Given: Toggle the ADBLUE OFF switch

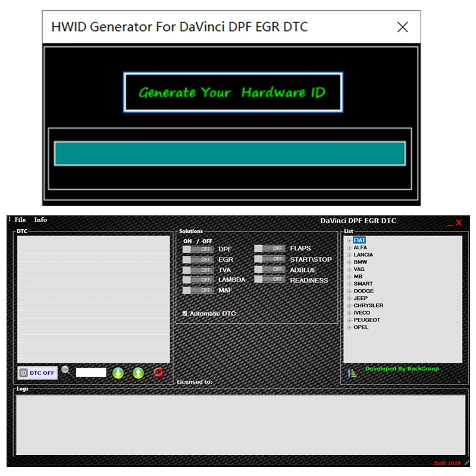Looking at the screenshot, I should (x=269, y=270).
